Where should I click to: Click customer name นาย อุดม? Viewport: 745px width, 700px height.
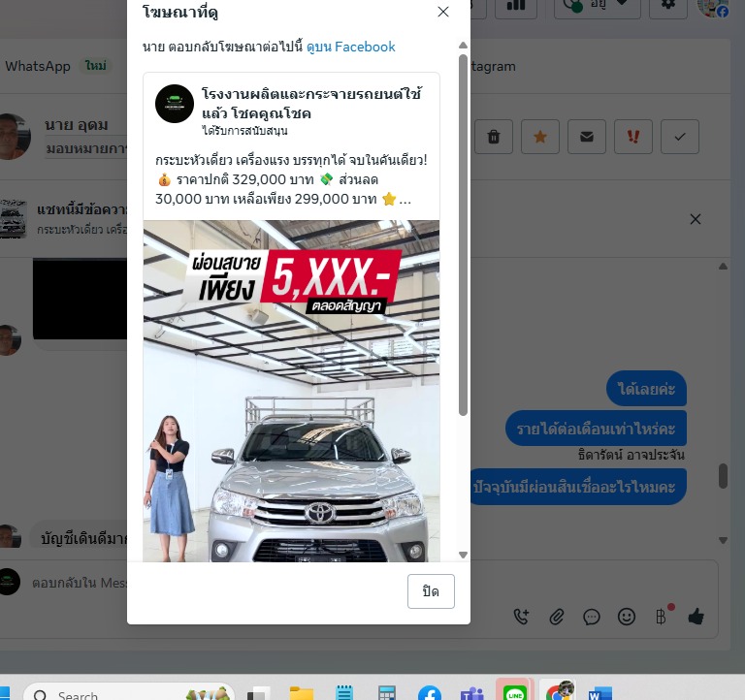tap(76, 124)
